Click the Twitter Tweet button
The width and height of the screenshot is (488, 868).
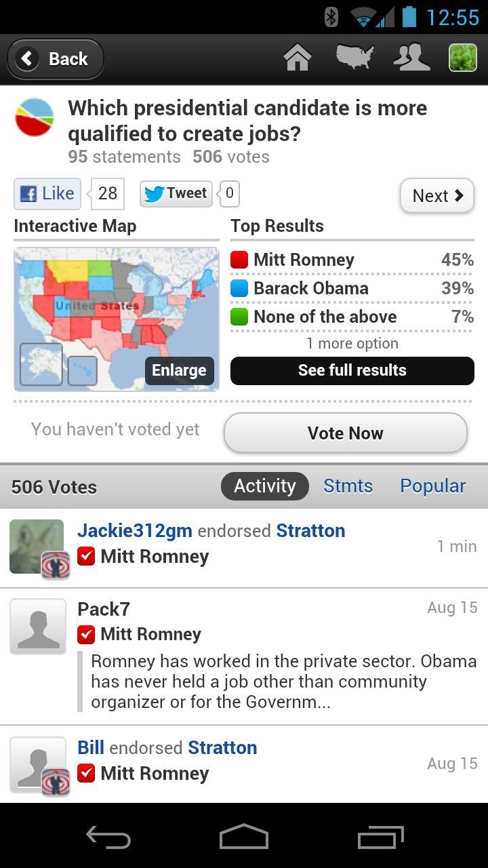pos(176,194)
